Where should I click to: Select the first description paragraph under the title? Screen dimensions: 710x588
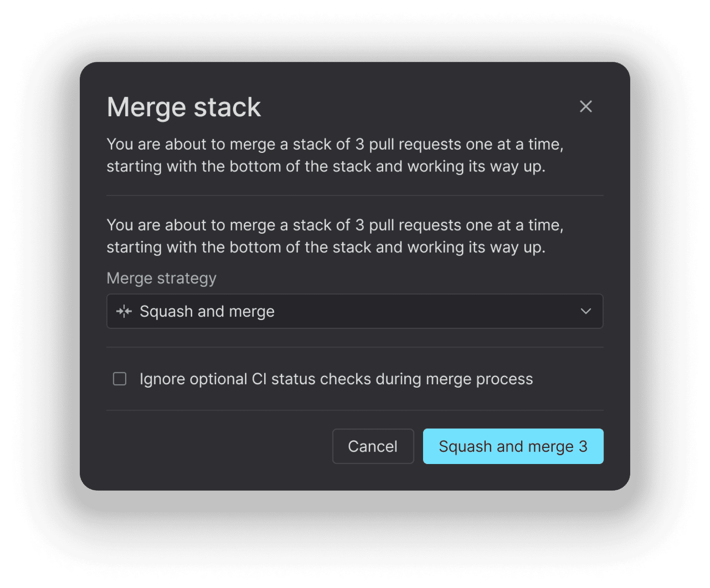(335, 155)
